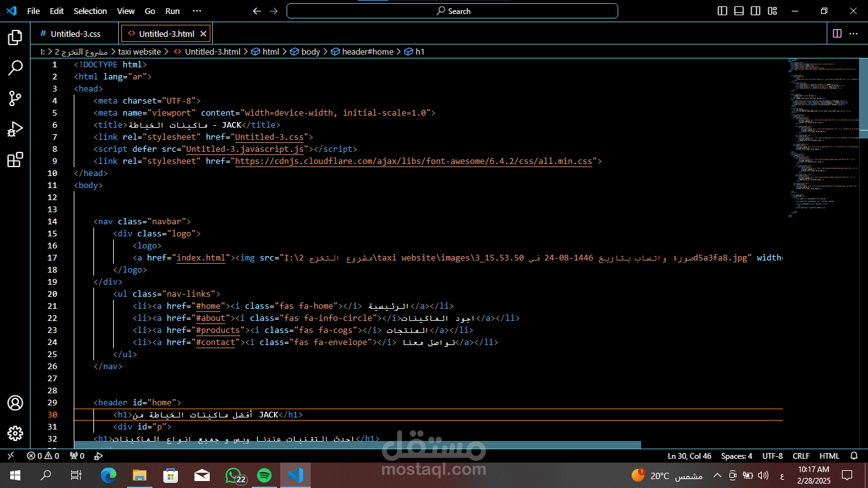This screenshot has height=488, width=868.
Task: Open the taxi website folder breadcrumb
Action: pos(139,51)
